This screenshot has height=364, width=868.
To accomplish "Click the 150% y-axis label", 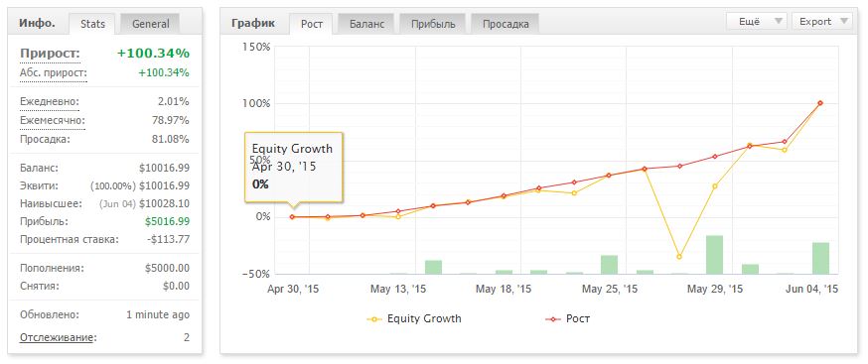I will pos(256,47).
